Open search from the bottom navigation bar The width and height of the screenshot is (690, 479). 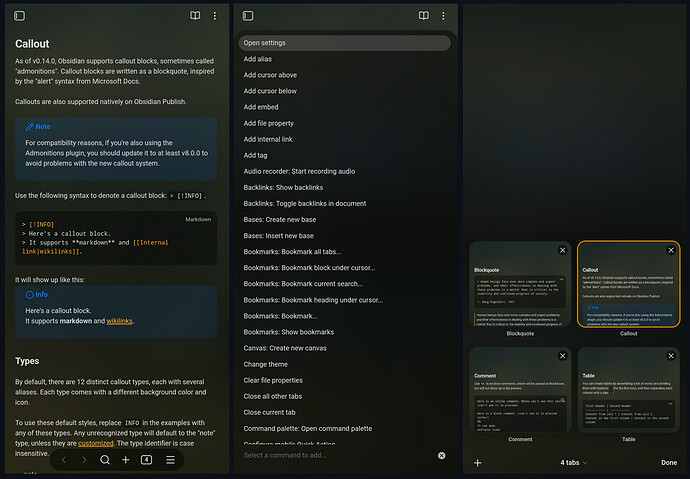(104, 460)
